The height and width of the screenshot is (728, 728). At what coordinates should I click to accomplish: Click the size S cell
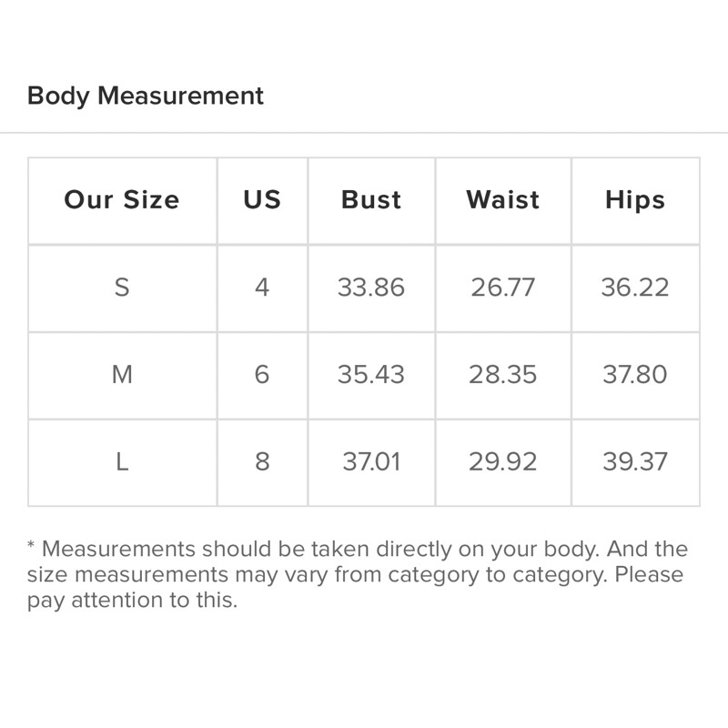(x=122, y=288)
